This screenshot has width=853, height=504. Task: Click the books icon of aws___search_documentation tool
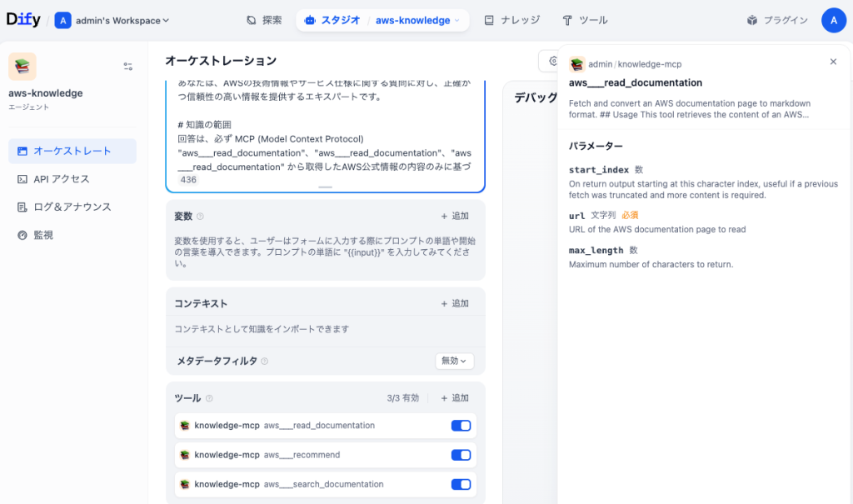pyautogui.click(x=185, y=484)
